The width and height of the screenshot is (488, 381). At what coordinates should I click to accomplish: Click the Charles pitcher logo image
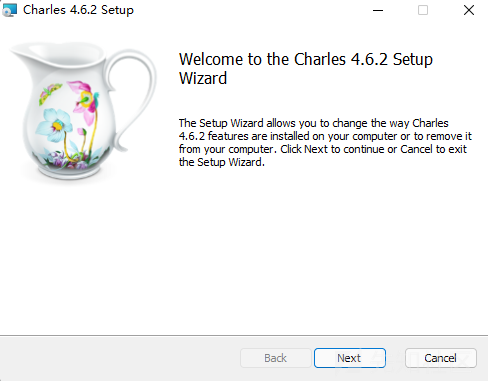coord(83,112)
